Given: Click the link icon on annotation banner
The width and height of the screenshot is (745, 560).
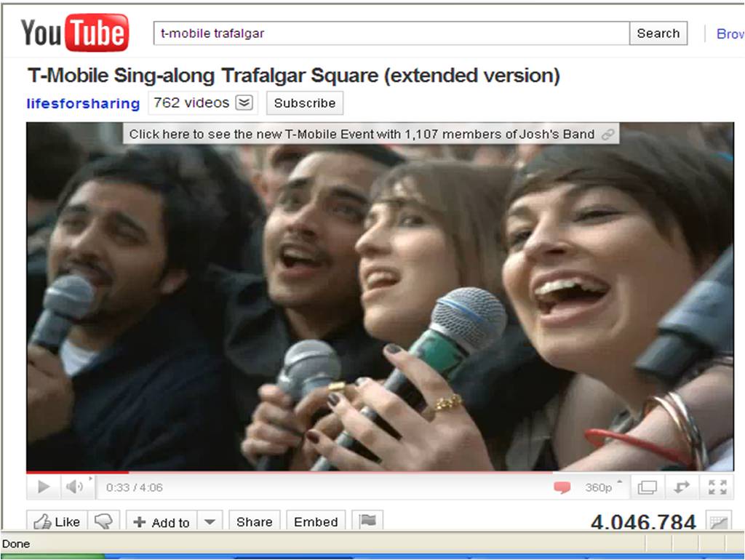Looking at the screenshot, I should (607, 135).
